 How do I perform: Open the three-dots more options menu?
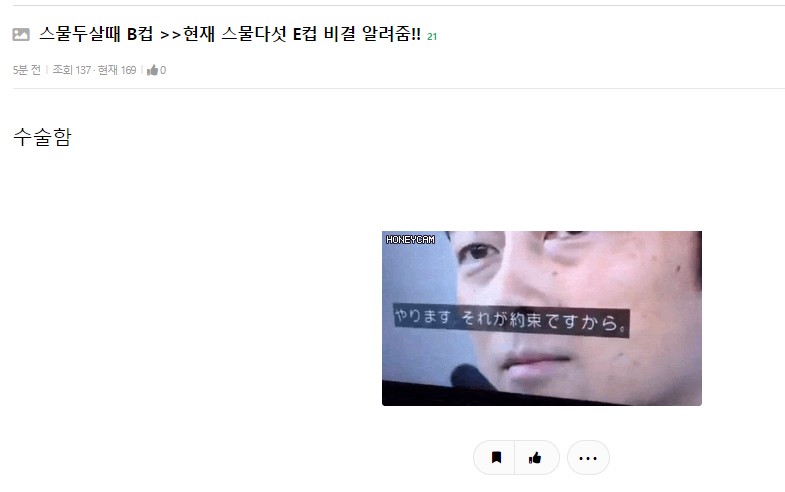(x=588, y=457)
